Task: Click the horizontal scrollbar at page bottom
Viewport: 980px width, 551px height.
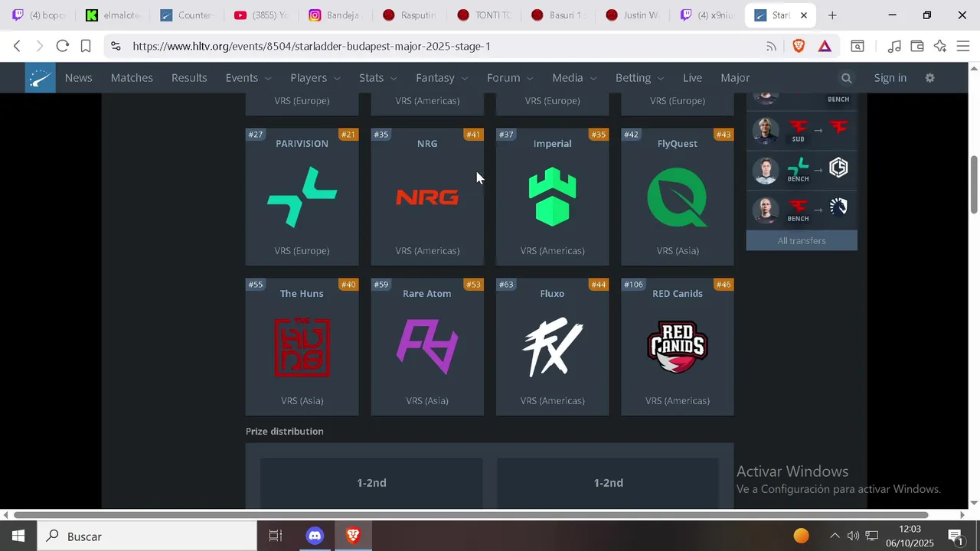Action: pos(470,514)
